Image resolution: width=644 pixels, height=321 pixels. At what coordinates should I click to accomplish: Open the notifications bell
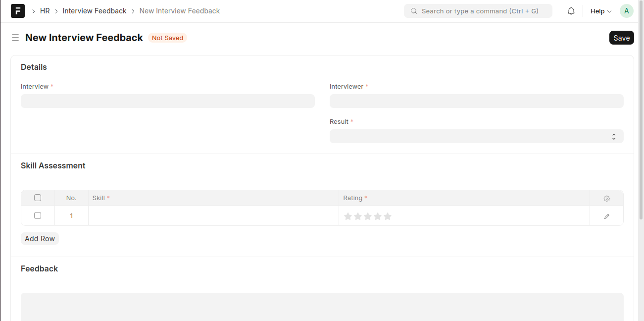pyautogui.click(x=571, y=11)
